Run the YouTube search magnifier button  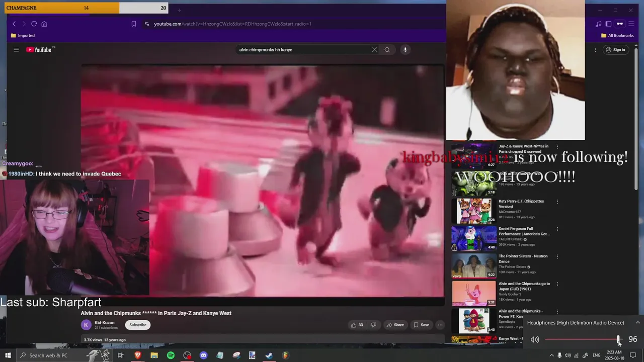[387, 50]
